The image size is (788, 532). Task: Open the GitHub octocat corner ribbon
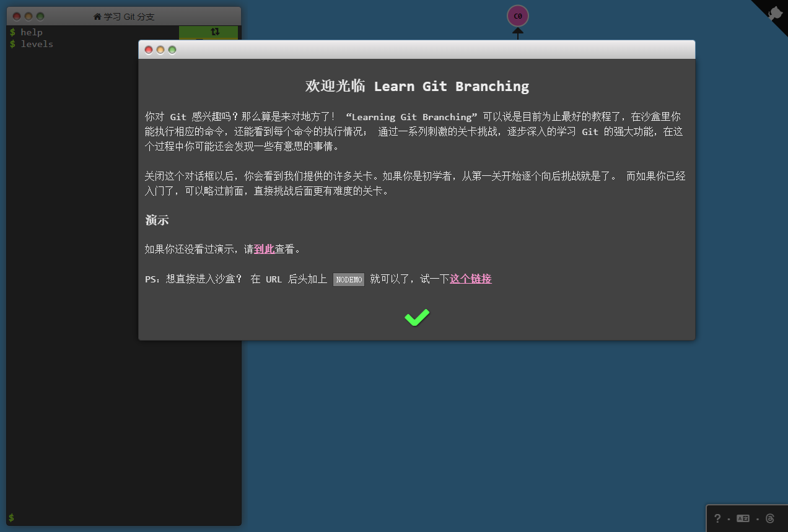coord(774,13)
